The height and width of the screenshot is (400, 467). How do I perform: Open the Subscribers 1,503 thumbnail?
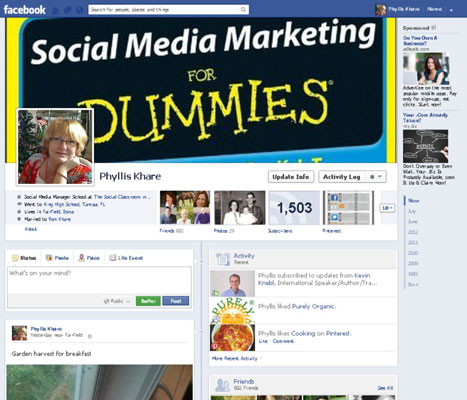tap(294, 208)
